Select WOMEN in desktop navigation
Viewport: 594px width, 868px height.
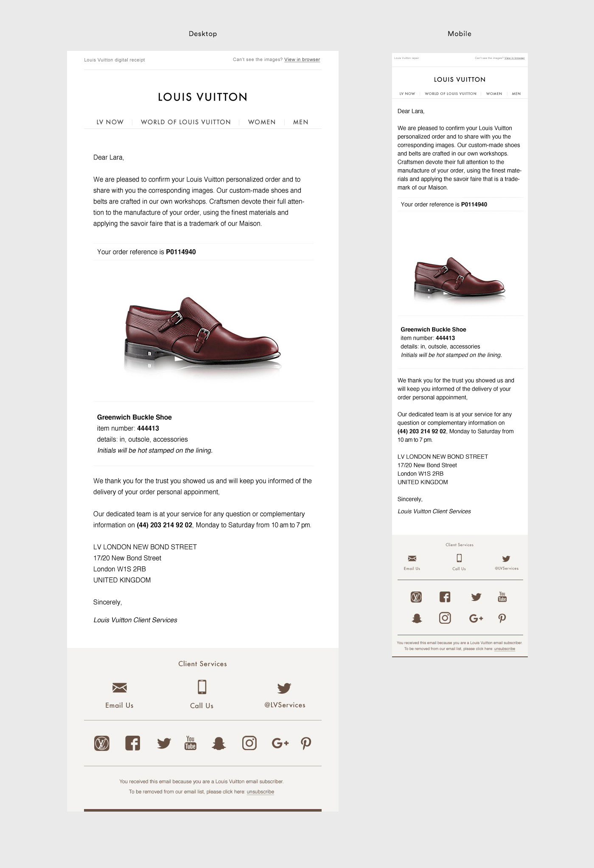(x=262, y=122)
